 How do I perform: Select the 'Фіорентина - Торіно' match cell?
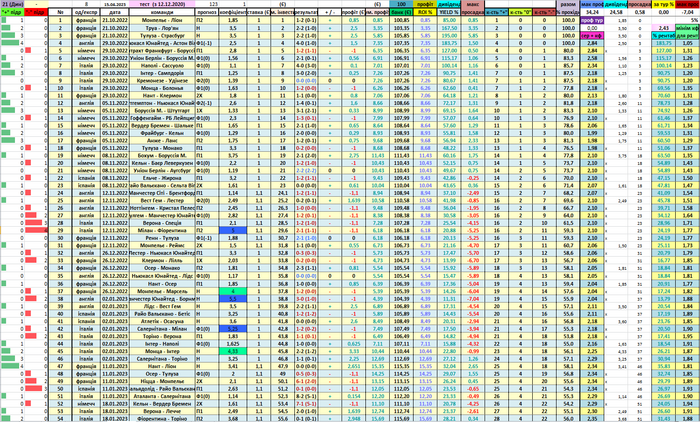click(162, 418)
